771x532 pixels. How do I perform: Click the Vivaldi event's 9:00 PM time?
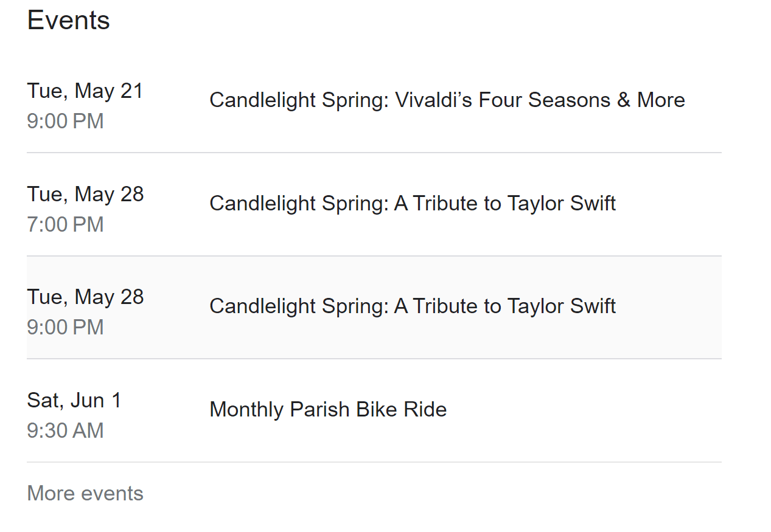(x=65, y=121)
